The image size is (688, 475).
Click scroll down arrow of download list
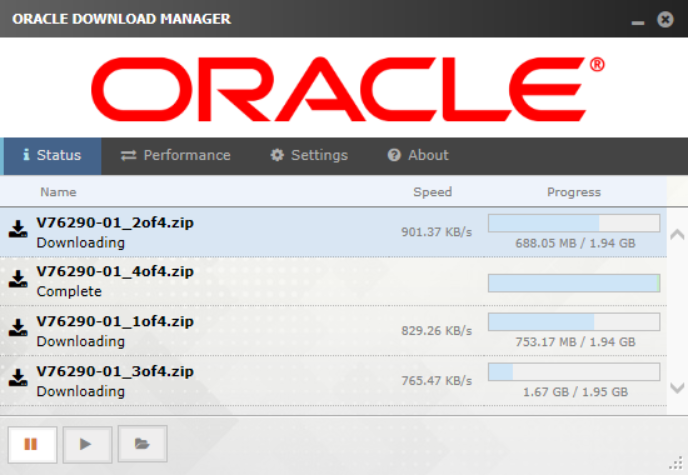[677, 388]
